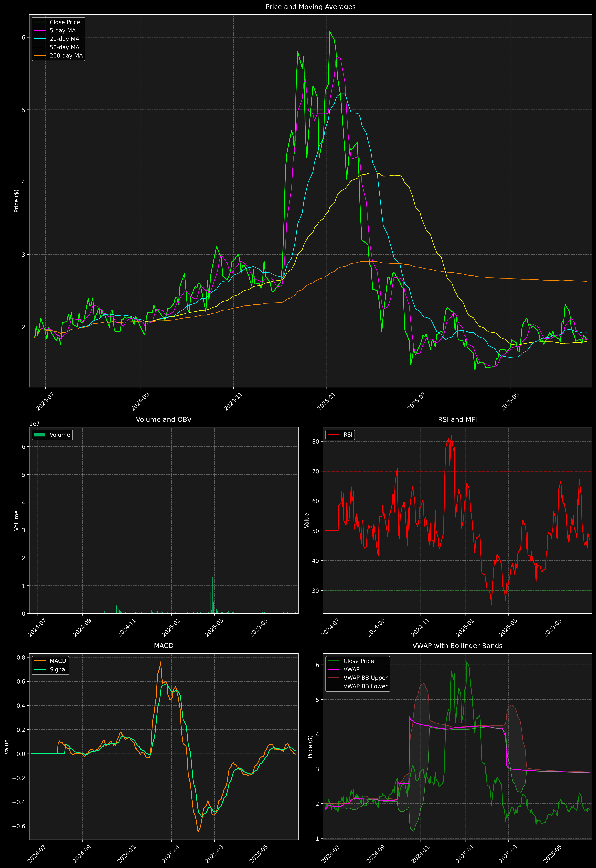Click the 'Price ($)' axis label of VWAP chart
The height and width of the screenshot is (868, 596).
pos(310,747)
